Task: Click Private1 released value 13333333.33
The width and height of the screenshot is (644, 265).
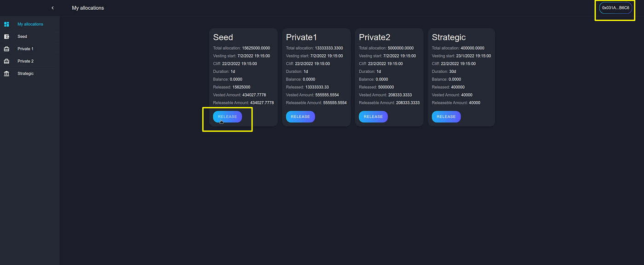Action: tap(317, 87)
